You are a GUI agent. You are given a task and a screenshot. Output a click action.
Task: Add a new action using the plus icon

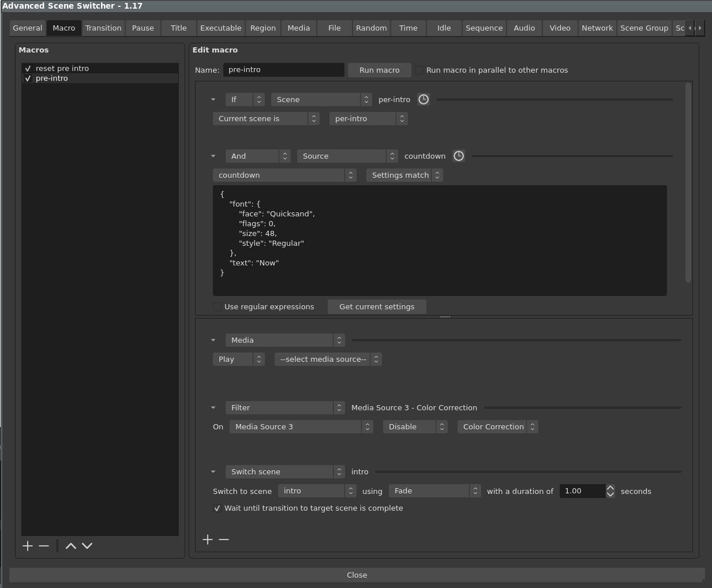(208, 540)
